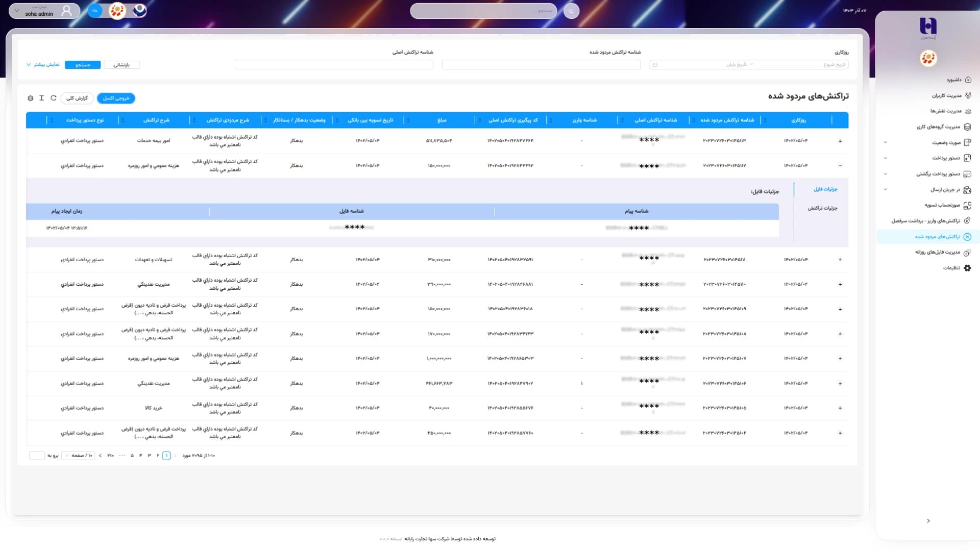This screenshot has width=980, height=551.
Task: Collapse the expanded row with amount ۱۵۰,۰۰۰,۰۰۰
Action: pyautogui.click(x=840, y=166)
